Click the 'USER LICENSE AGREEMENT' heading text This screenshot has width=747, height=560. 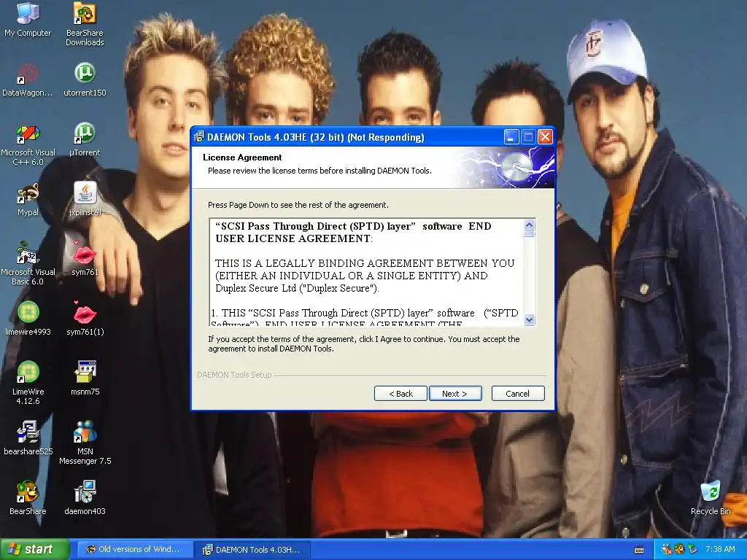point(293,238)
